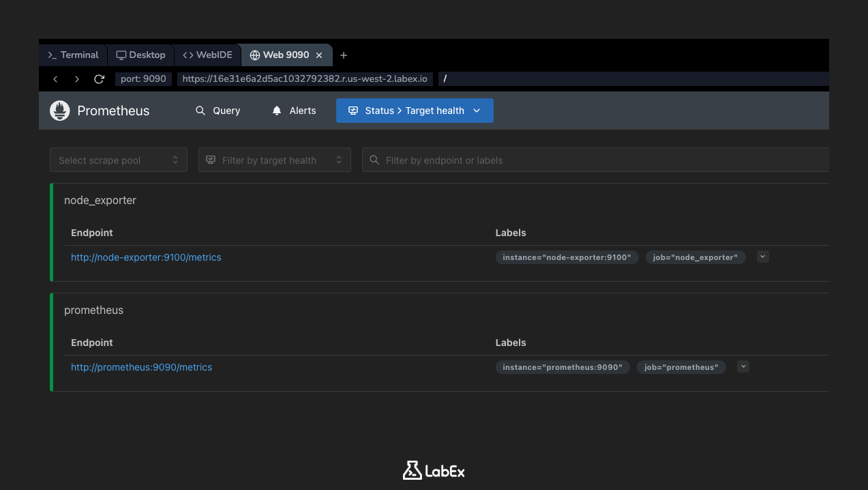Viewport: 868px width, 490px height.
Task: Click the target health icon in Status menu
Action: pos(352,110)
